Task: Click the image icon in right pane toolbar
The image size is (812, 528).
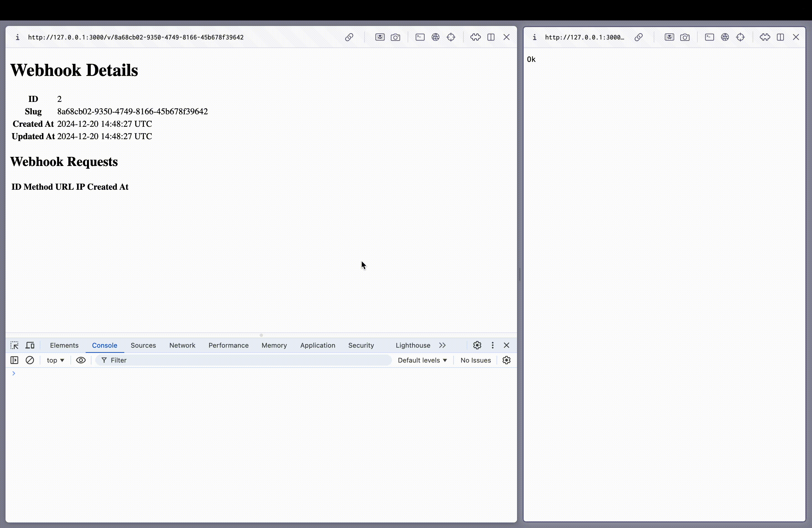Action: 669,37
